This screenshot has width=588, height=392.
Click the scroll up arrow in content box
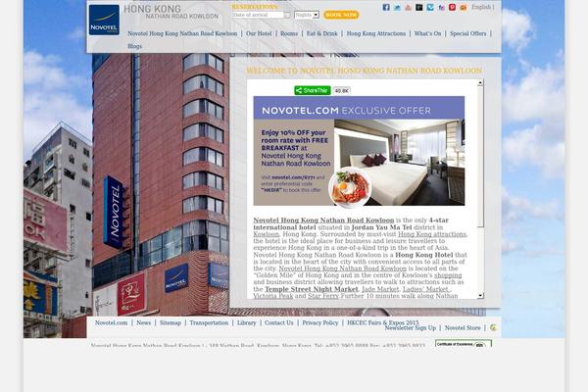pos(480,83)
